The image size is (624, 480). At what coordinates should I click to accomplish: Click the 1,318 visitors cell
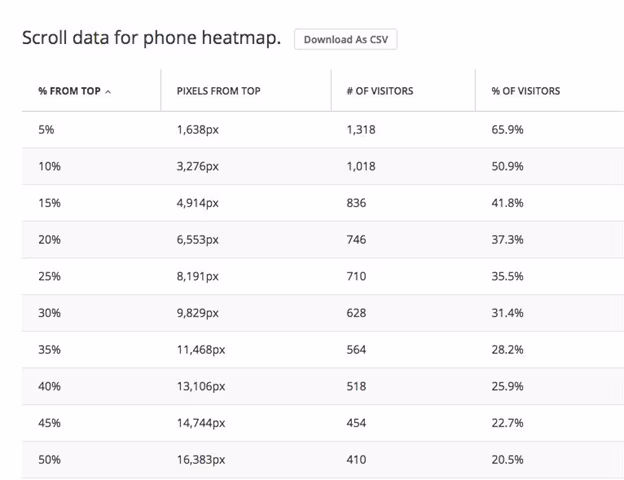click(x=361, y=130)
